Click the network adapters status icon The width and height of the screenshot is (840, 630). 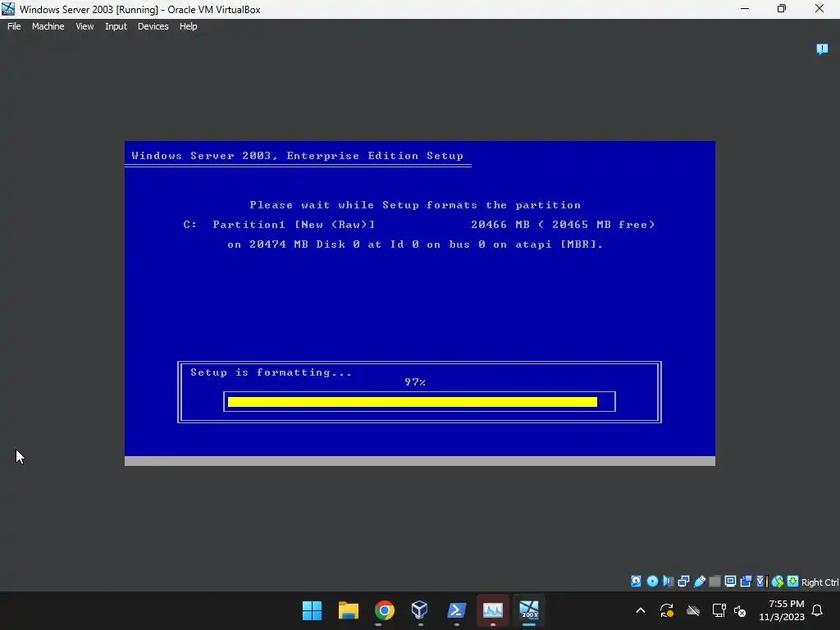(683, 582)
